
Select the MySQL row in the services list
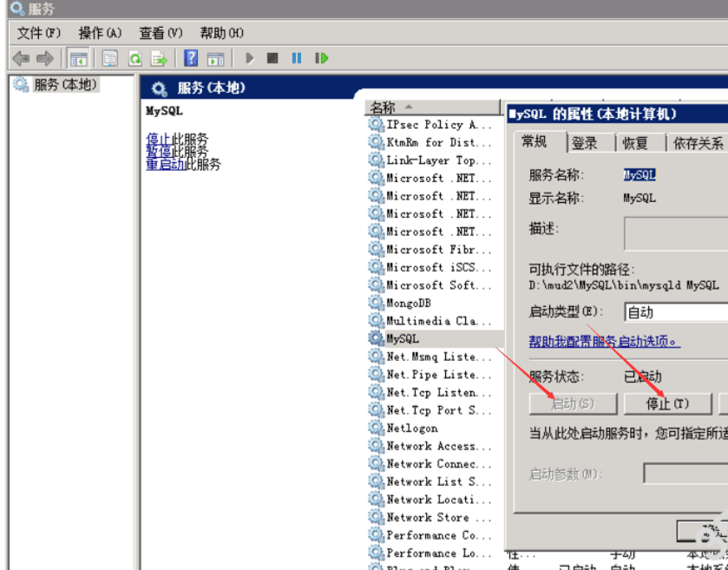coord(434,339)
